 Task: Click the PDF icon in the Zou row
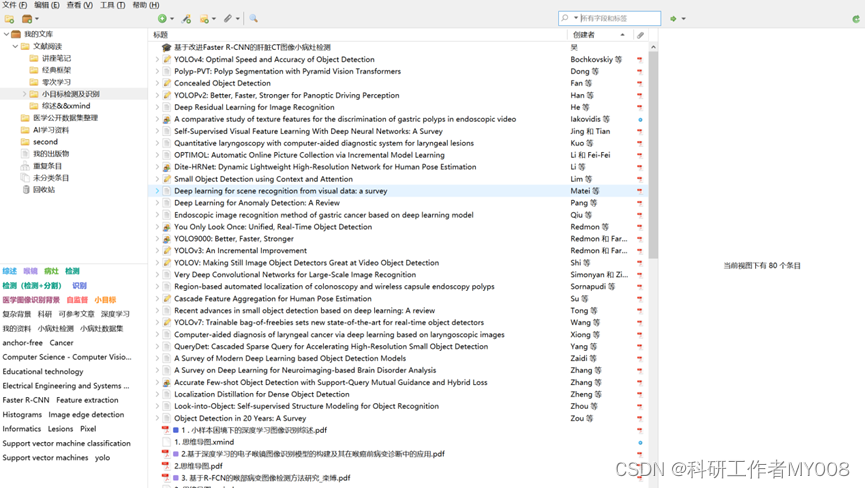(640, 419)
